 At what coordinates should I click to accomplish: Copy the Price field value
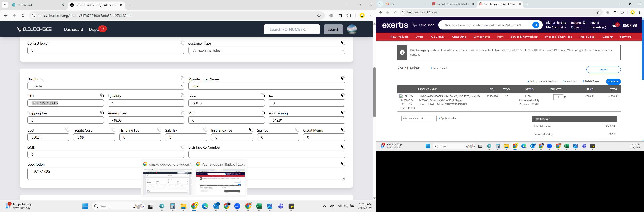tap(262, 96)
